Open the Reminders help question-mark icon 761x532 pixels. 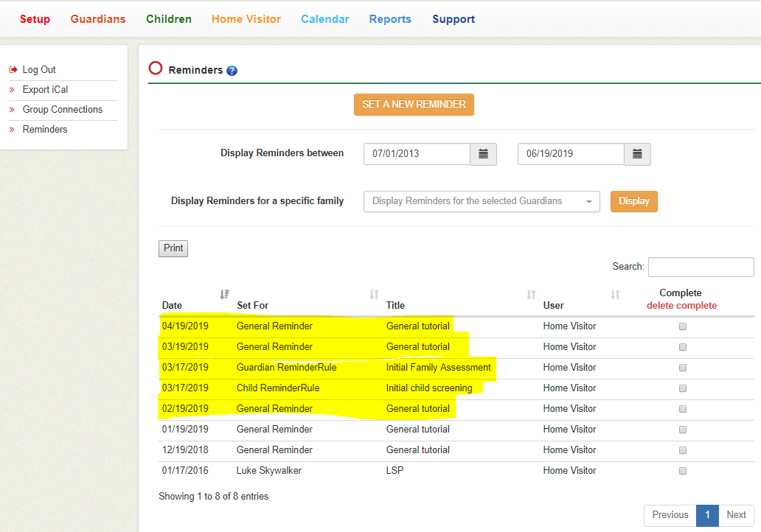(x=232, y=71)
